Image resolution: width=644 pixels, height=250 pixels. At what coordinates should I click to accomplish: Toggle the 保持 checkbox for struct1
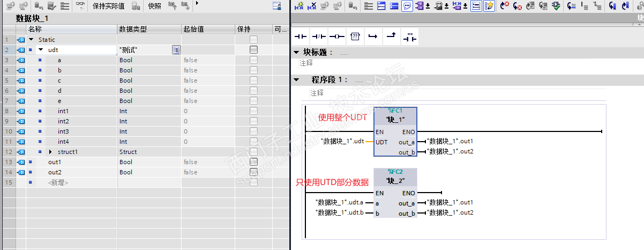click(x=253, y=152)
